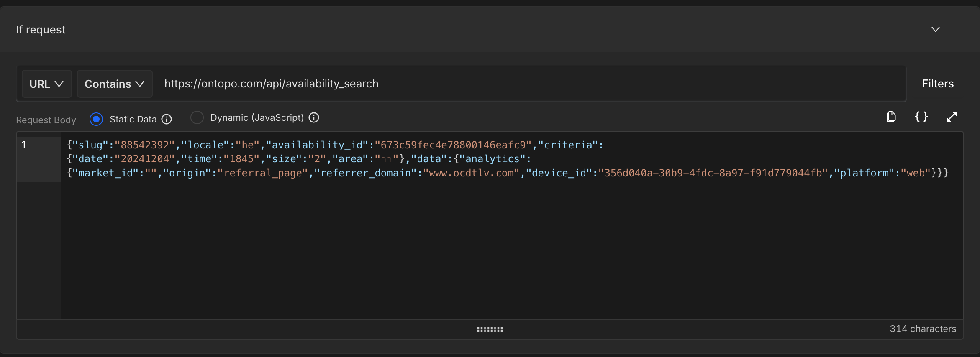Screen dimensions: 980x357
Task: Open the Contains operator dropdown
Action: [x=115, y=84]
